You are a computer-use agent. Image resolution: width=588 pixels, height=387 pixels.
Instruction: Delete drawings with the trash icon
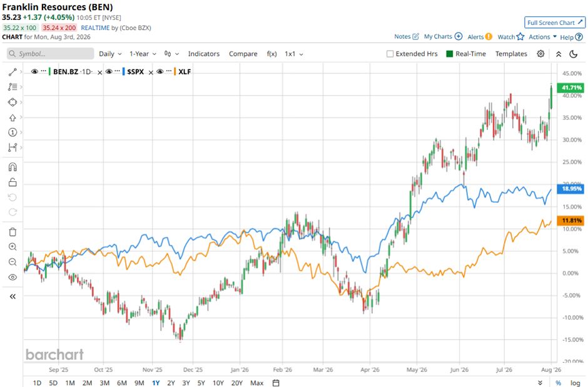point(13,232)
